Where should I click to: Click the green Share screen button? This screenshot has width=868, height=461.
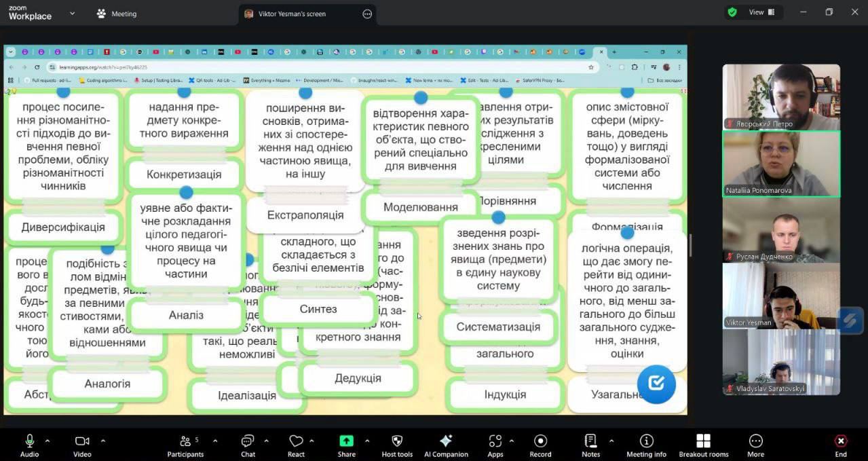pyautogui.click(x=346, y=445)
